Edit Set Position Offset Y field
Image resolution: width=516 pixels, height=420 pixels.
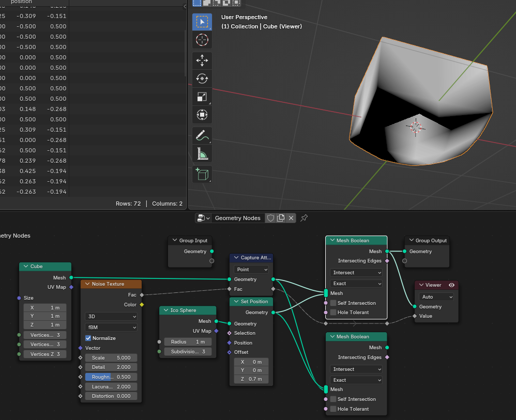coord(251,370)
